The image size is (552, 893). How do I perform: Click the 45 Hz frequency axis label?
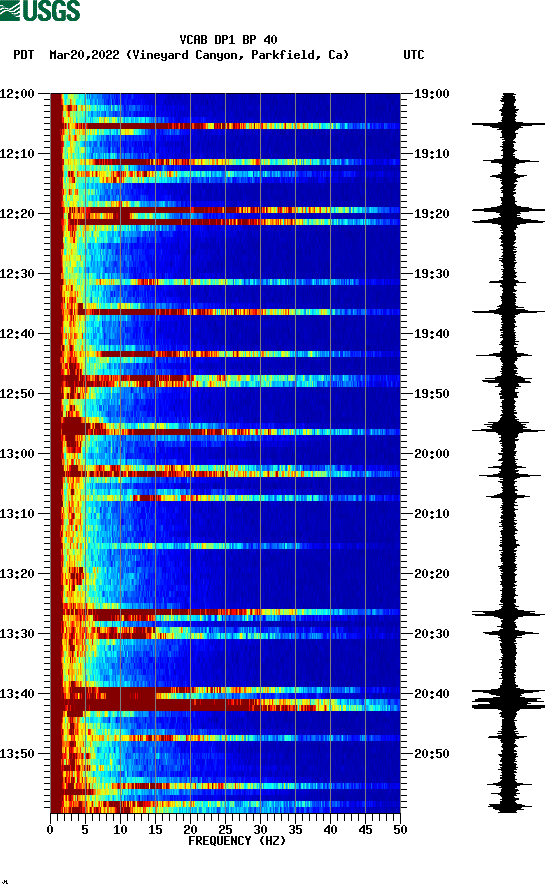(x=365, y=830)
